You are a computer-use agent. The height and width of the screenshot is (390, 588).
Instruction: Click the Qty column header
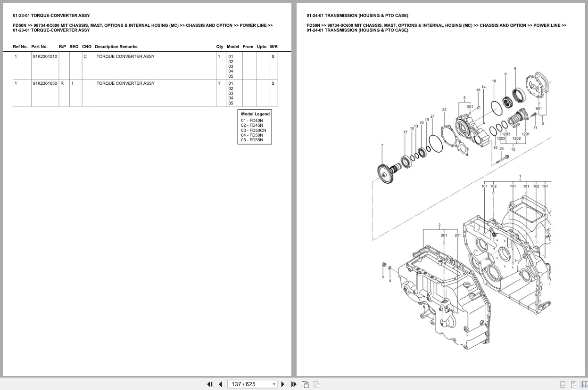point(220,47)
